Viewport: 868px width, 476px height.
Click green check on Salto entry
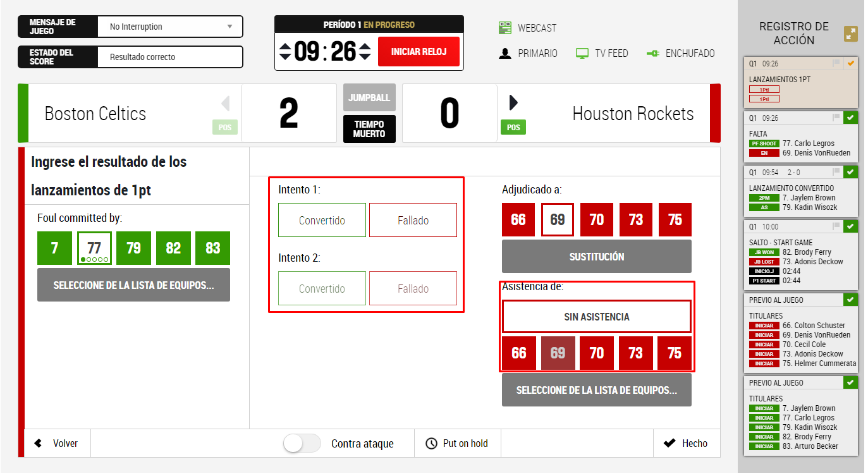pos(851,226)
